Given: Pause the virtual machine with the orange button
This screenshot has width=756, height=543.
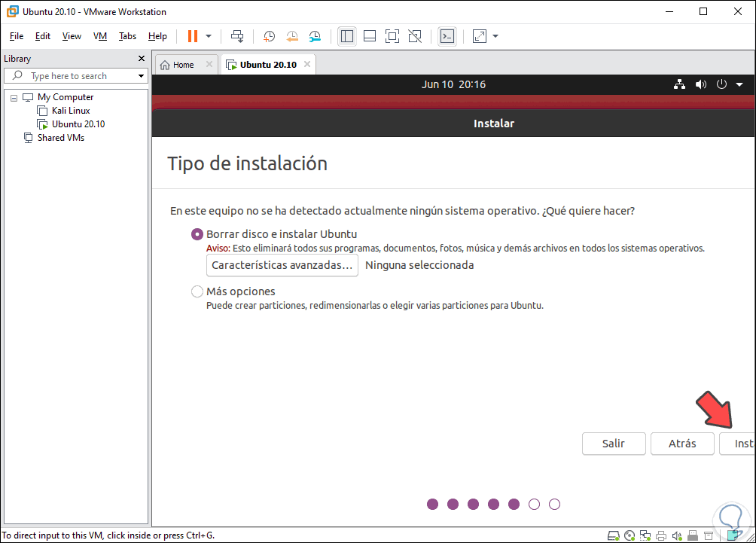Looking at the screenshot, I should point(192,36).
